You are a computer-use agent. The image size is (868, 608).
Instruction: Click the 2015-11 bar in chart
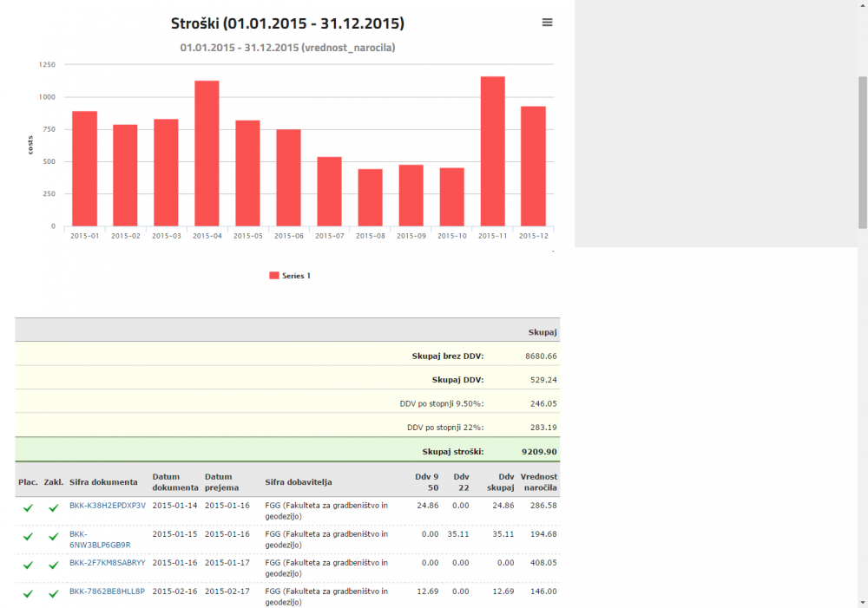coord(492,151)
